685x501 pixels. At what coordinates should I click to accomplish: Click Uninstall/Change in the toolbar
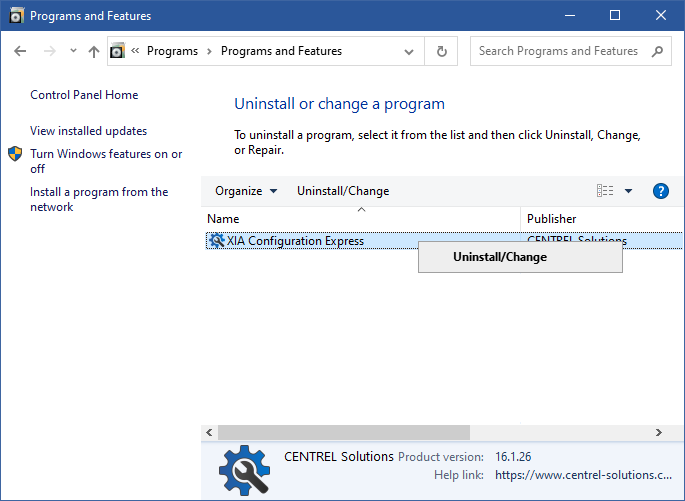[x=343, y=191]
